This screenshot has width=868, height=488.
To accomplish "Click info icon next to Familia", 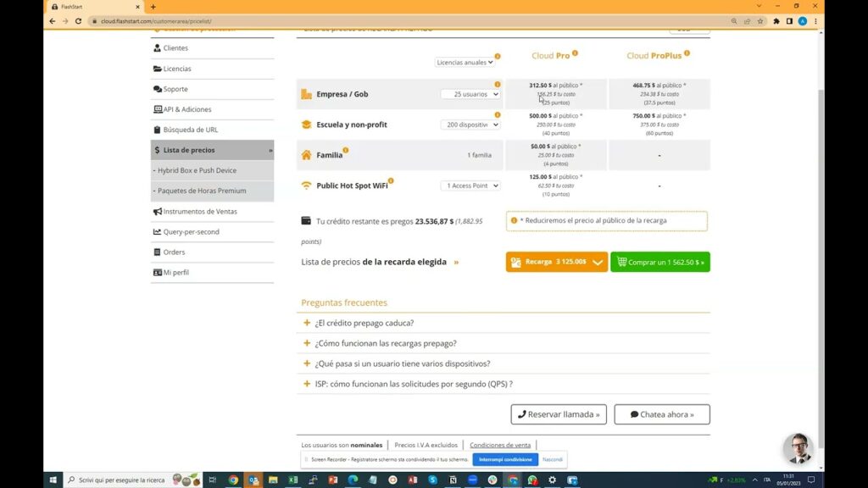I will 346,150.
